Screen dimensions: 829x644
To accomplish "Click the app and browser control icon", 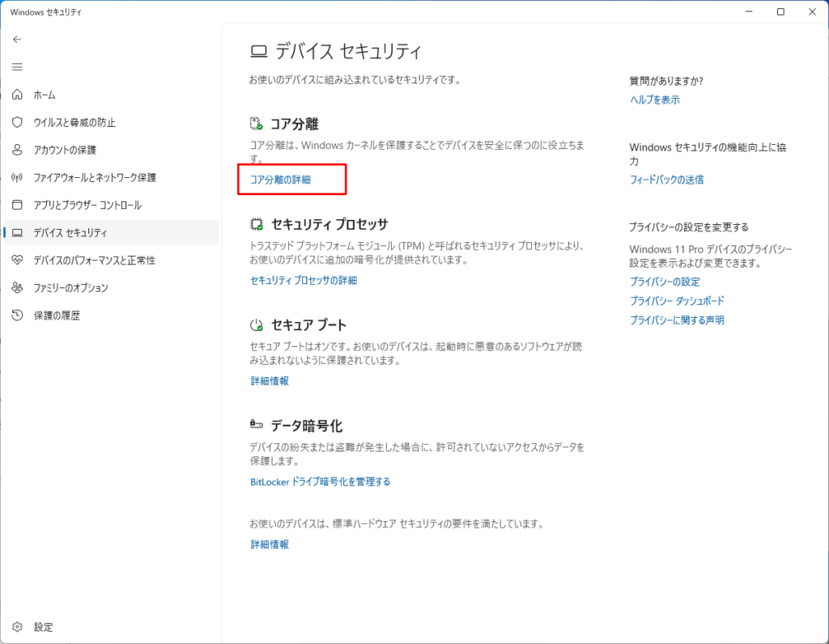I will pyautogui.click(x=18, y=205).
